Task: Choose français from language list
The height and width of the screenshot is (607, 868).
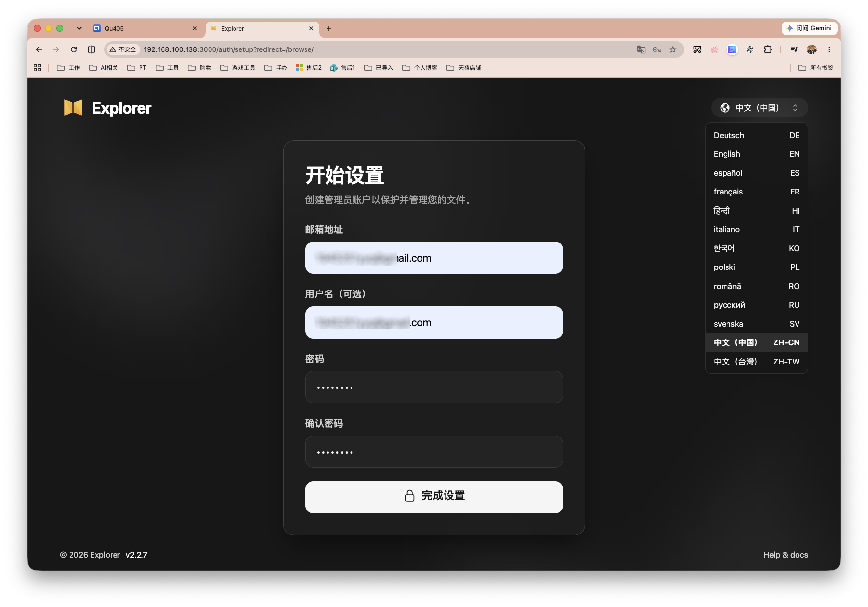Action: tap(756, 192)
